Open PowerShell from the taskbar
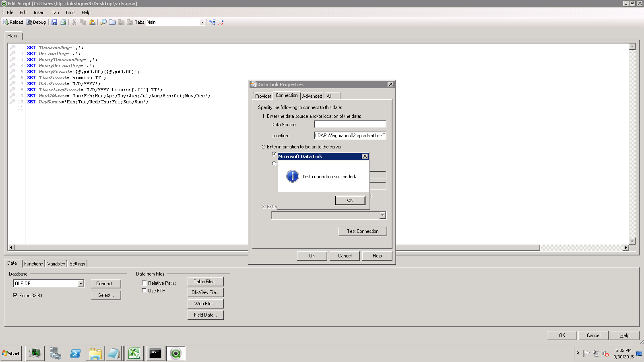Image resolution: width=644 pixels, height=362 pixels. (75, 354)
